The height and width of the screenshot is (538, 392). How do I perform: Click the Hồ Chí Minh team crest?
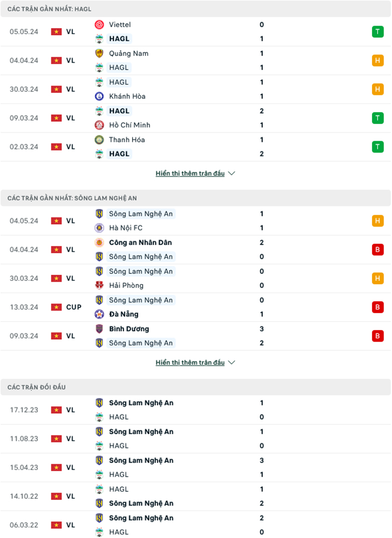100,125
